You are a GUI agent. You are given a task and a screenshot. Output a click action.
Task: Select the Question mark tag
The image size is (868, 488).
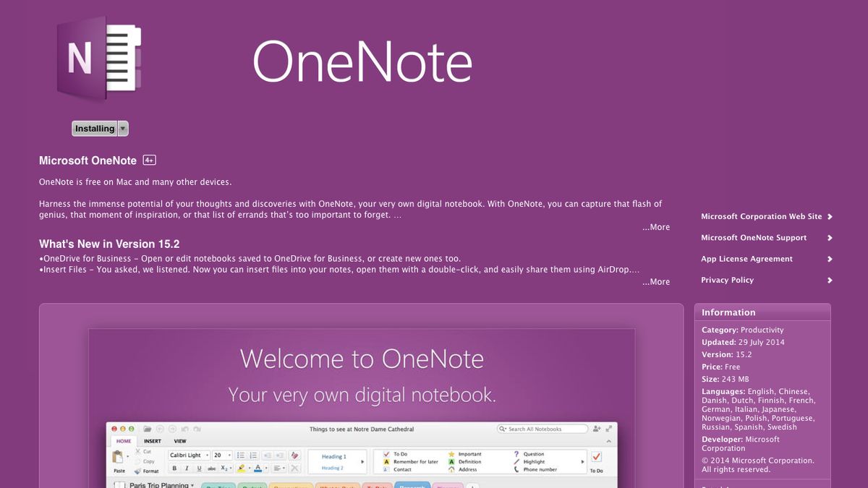[529, 454]
